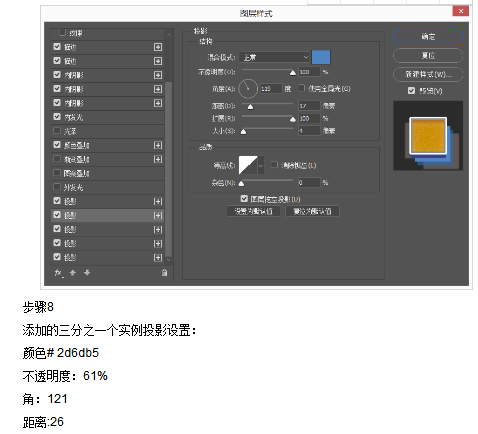Toggle 使用全局光 (Use Global Light) checkbox

coord(301,88)
